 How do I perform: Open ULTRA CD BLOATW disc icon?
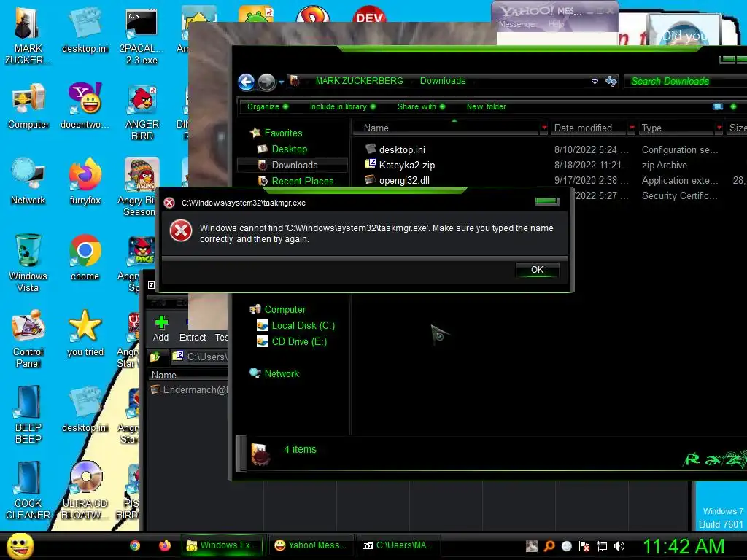pos(85,491)
